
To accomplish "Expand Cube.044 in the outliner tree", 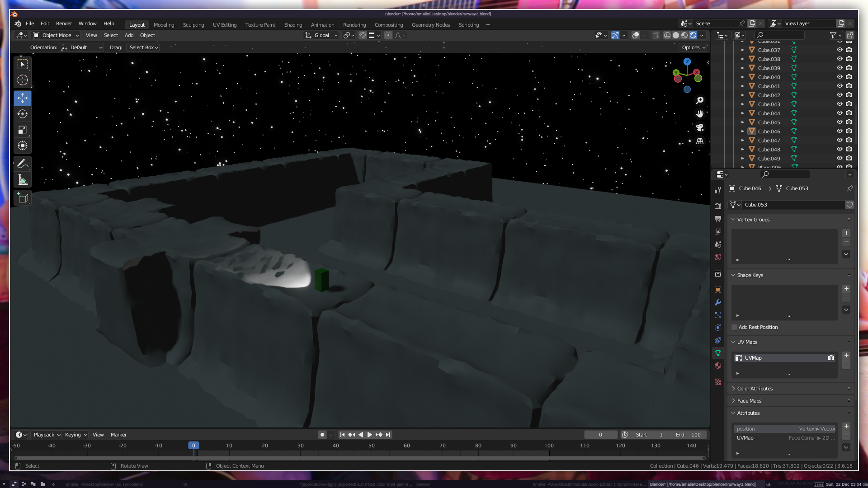I will pyautogui.click(x=742, y=113).
